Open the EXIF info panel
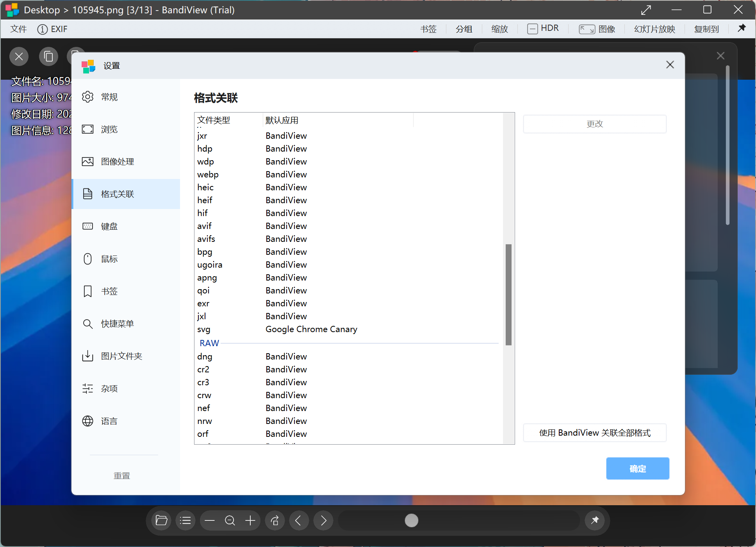Screen dimensions: 756x547 [52, 29]
